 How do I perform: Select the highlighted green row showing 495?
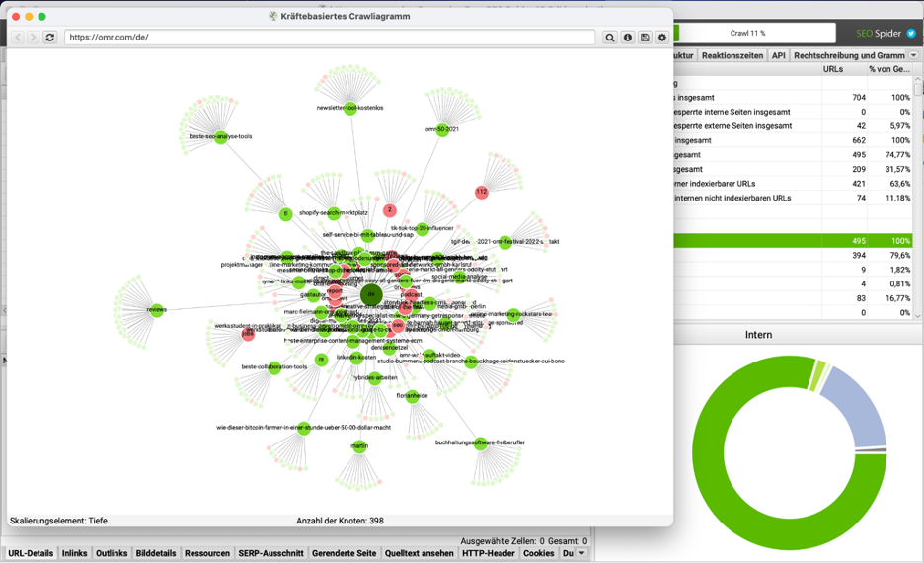coord(790,241)
